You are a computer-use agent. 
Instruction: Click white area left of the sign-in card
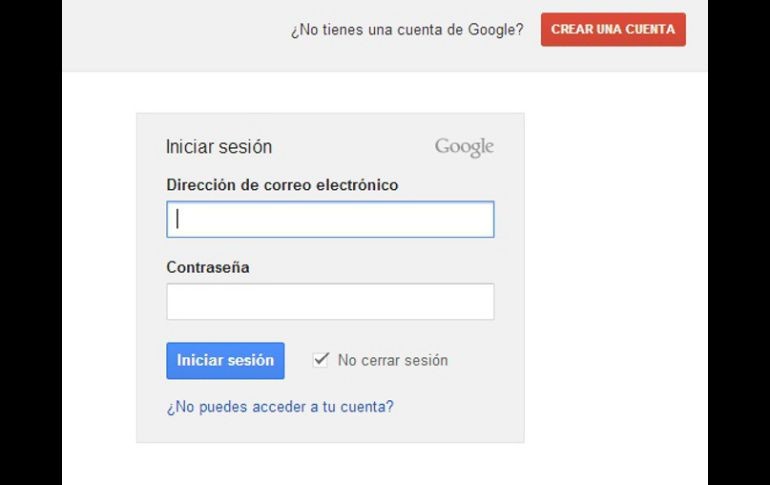point(98,280)
